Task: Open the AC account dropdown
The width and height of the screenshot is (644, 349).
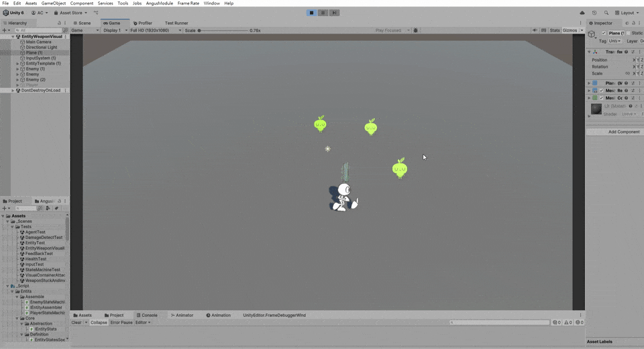Action: [40, 13]
